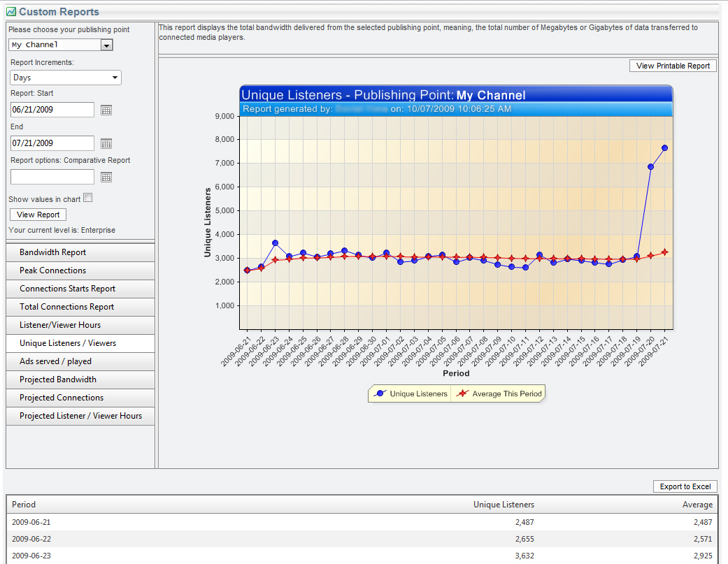Viewport: 728px width, 564px height.
Task: Open the Bandwidth Report menu item
Action: [80, 252]
